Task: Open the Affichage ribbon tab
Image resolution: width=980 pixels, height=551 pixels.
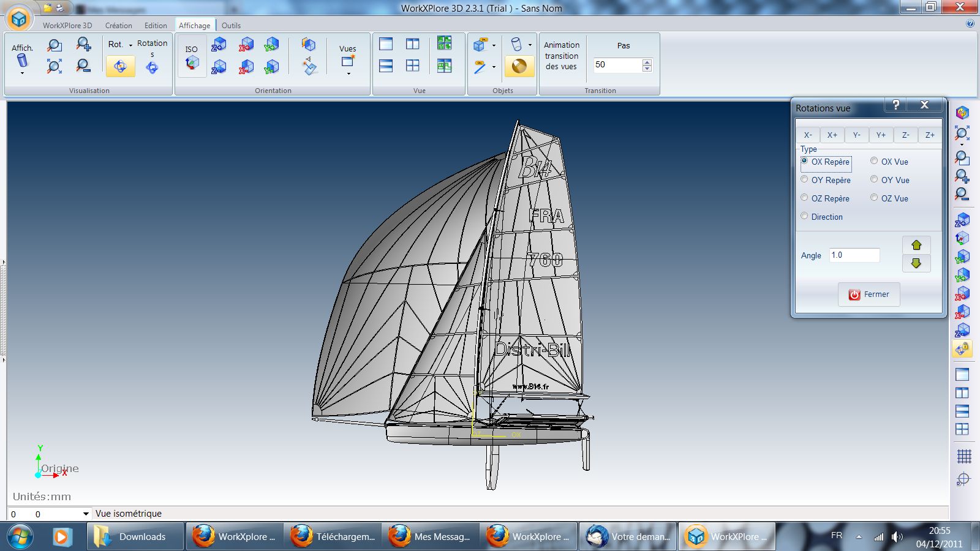Action: [x=195, y=25]
